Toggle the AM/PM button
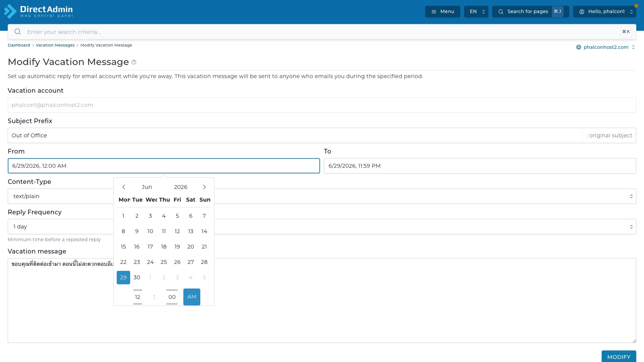 (x=192, y=297)
